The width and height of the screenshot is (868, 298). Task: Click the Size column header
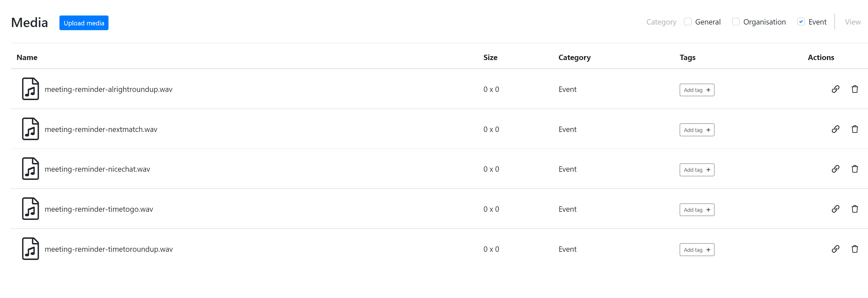click(490, 58)
